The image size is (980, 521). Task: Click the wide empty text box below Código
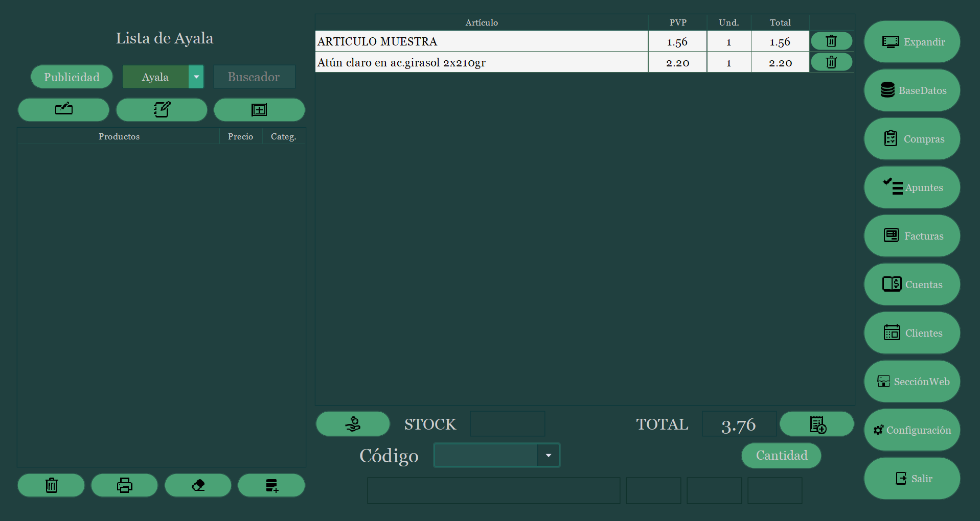click(494, 491)
